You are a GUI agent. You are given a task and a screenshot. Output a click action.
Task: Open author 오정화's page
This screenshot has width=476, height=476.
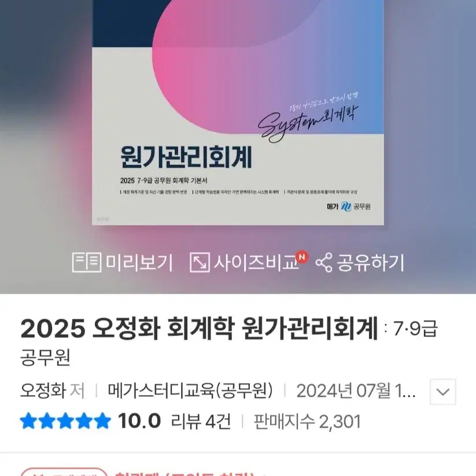(x=43, y=390)
